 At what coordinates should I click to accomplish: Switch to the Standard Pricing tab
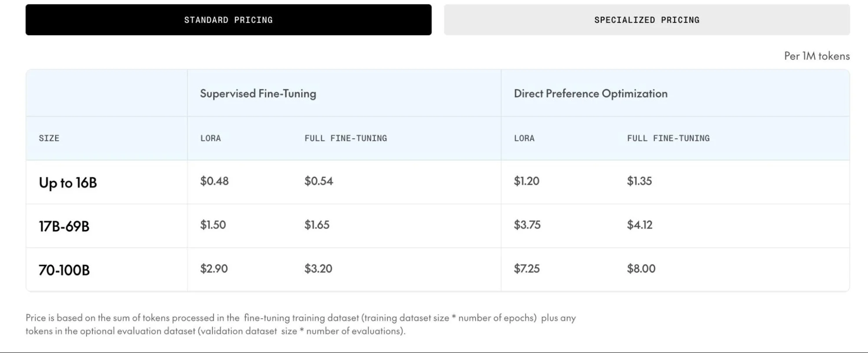(x=228, y=20)
